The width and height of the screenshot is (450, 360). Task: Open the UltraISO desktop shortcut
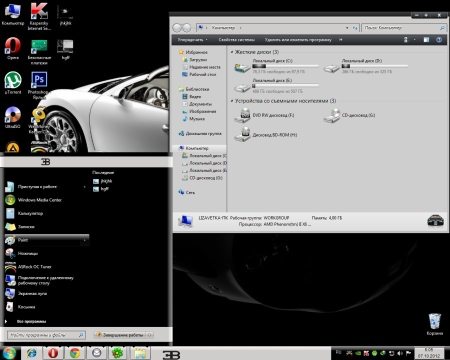point(13,117)
